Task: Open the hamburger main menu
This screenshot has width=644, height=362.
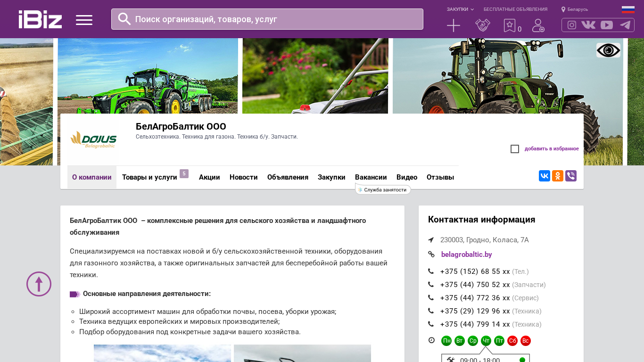Action: 84,20
